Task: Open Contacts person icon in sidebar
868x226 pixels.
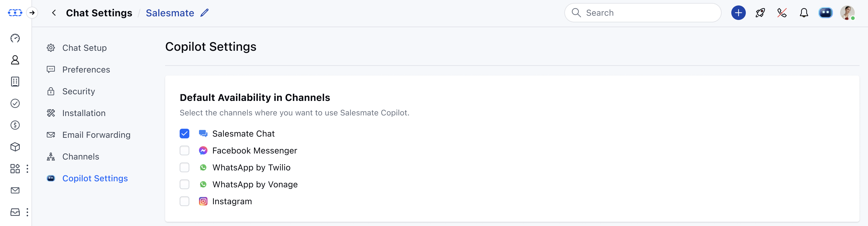Action: point(15,60)
